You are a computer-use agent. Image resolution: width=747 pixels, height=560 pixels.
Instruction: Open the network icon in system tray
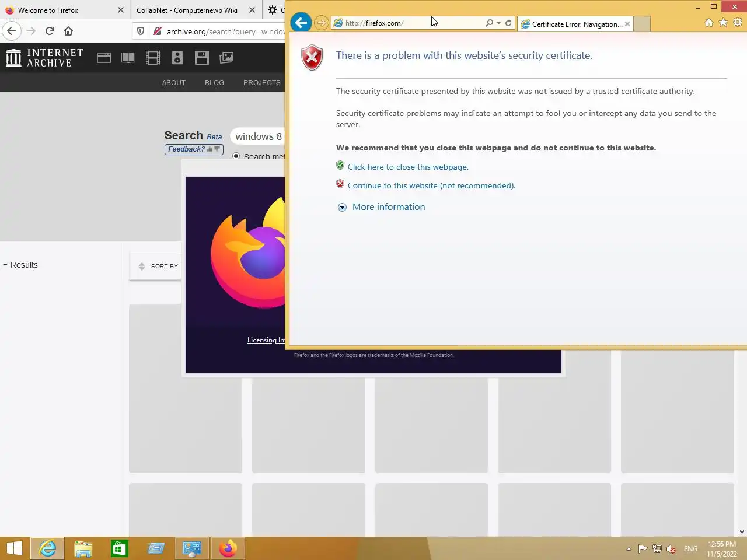[657, 549]
